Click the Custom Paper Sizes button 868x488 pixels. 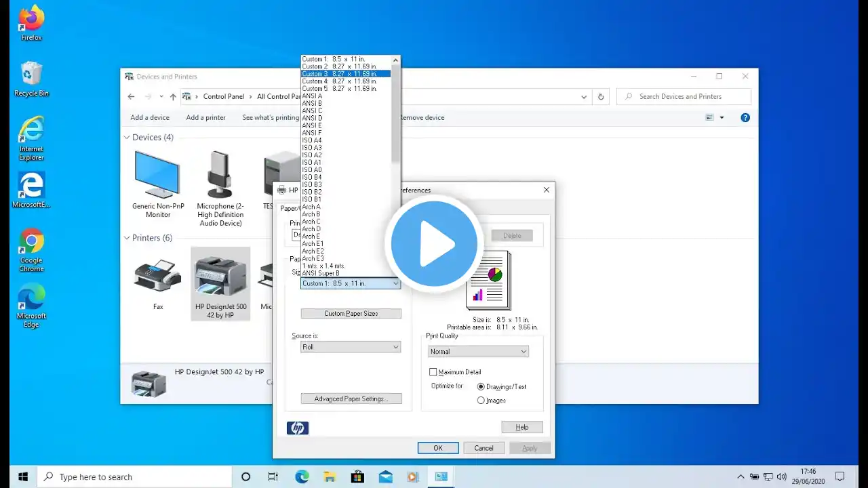point(351,314)
